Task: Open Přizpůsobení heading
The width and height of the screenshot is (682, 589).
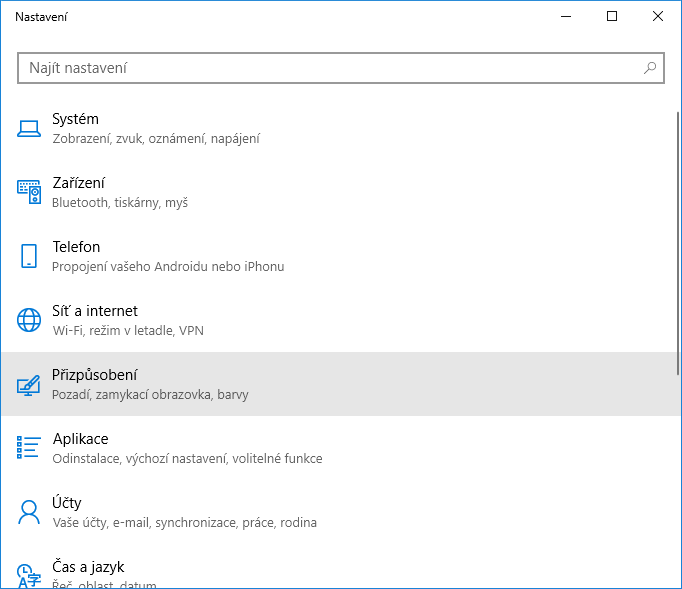Action: (94, 375)
